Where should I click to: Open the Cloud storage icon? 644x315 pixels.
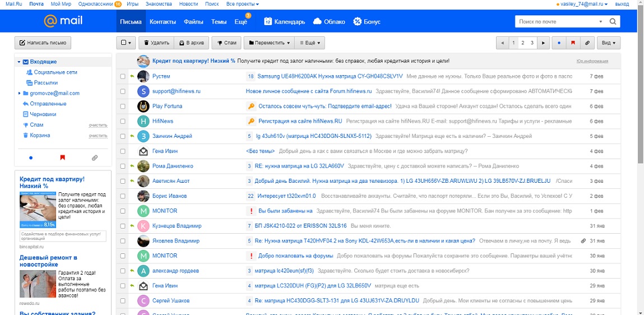click(317, 21)
